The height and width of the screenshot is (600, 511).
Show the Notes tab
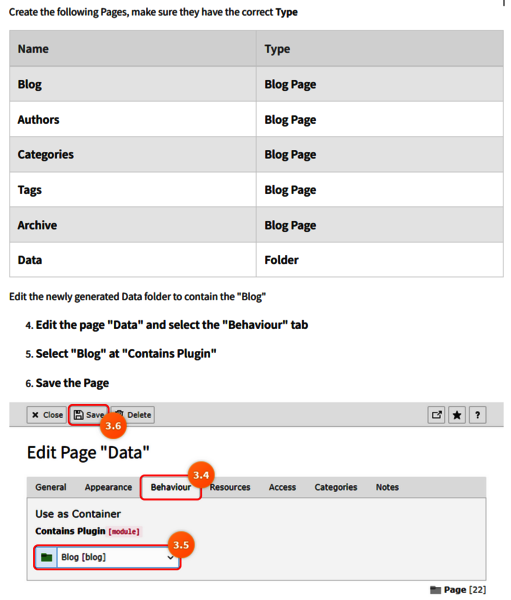point(387,487)
